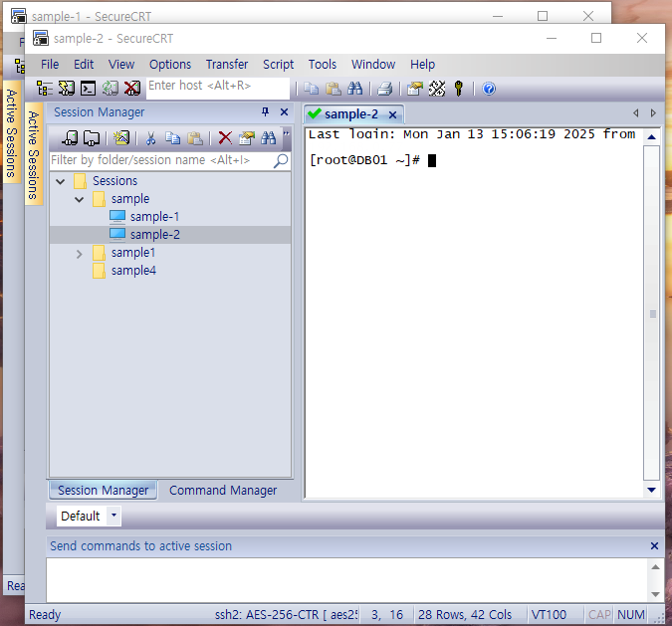Click the Public Key key icon
672x626 pixels.
point(459,89)
